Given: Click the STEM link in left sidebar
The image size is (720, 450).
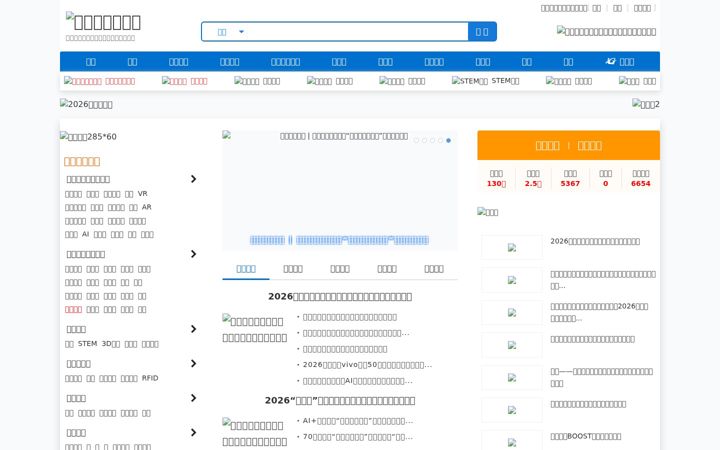Looking at the screenshot, I should pos(87,343).
